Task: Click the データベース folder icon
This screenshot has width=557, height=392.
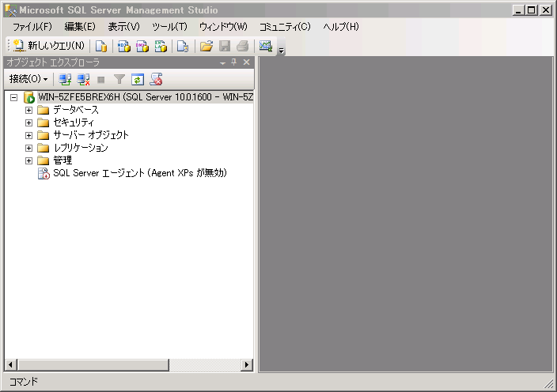Action: 43,111
